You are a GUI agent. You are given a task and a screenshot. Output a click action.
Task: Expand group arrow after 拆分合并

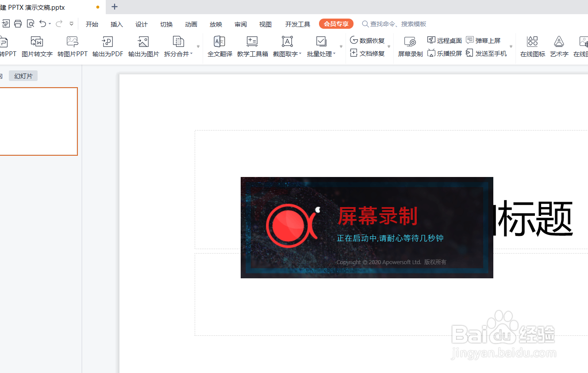pyautogui.click(x=198, y=46)
